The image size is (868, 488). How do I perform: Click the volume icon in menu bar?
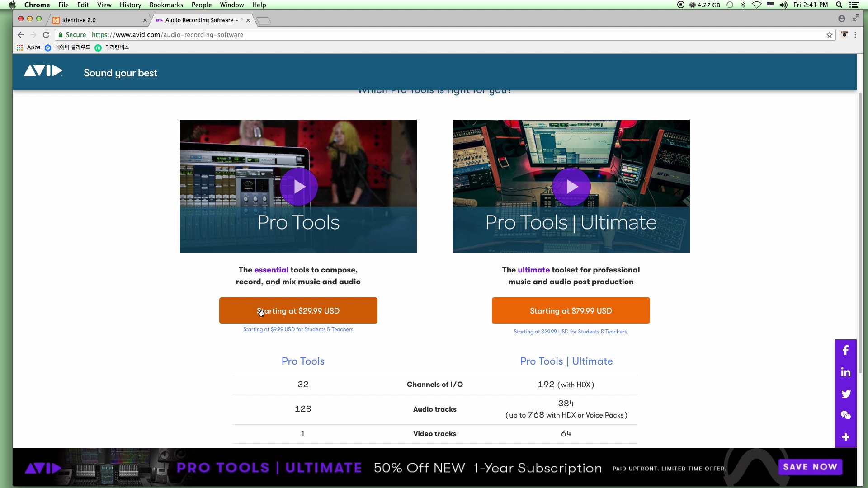783,5
